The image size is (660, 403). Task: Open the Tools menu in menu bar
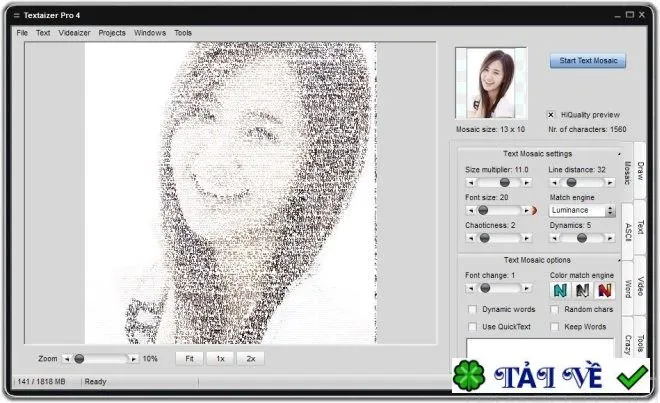pos(183,33)
